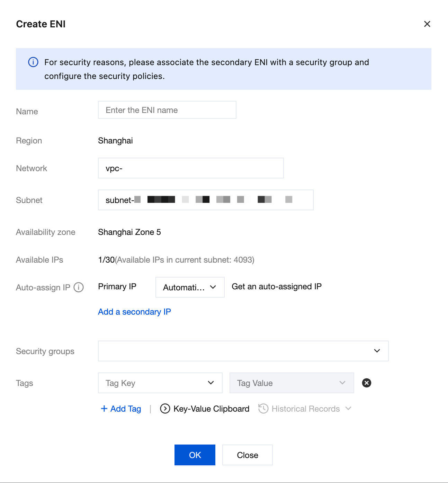Image resolution: width=448 pixels, height=483 pixels.
Task: Open the Primary IP assignment dropdown
Action: (x=190, y=287)
